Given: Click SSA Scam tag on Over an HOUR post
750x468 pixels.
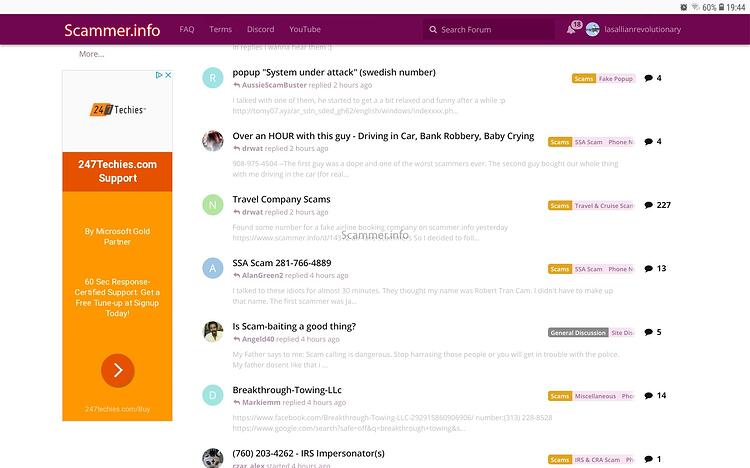Looking at the screenshot, I should [x=588, y=142].
